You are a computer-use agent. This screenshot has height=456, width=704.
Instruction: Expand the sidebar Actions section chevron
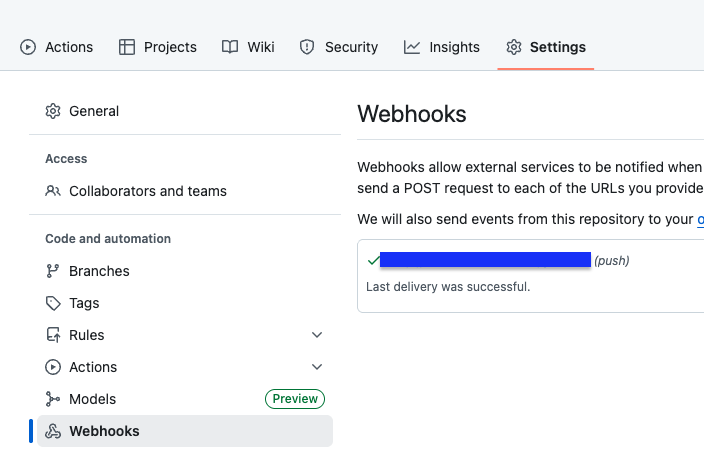click(317, 367)
